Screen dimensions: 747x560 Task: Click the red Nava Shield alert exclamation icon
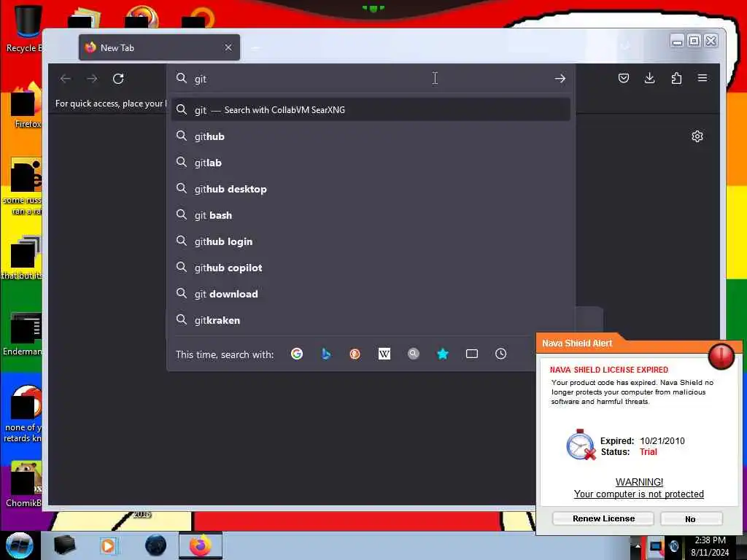(721, 356)
